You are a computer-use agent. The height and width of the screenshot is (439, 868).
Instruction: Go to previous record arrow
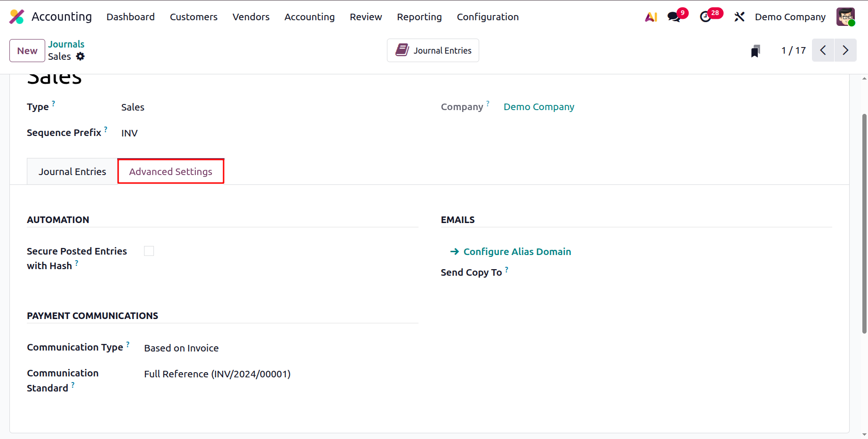click(823, 50)
